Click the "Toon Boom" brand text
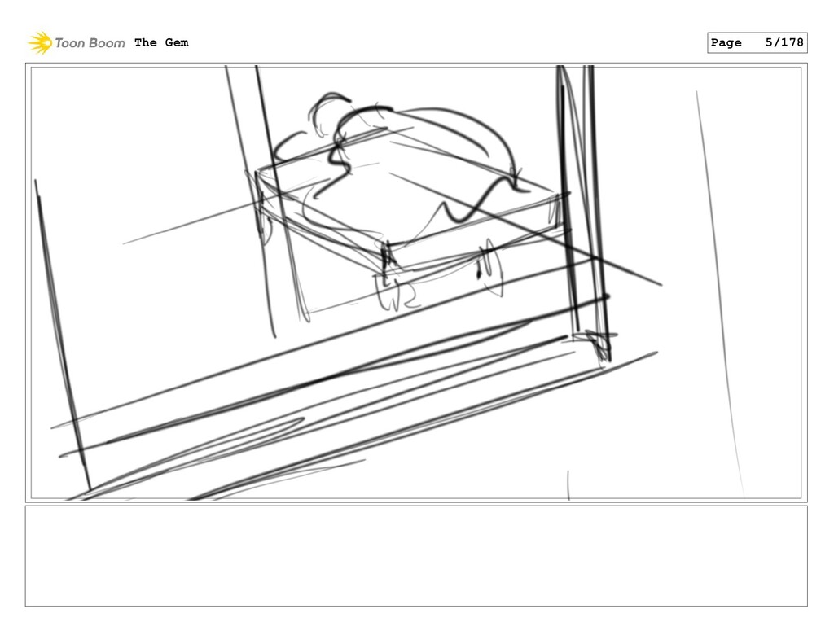Viewport: 834px width, 644px height. [90, 43]
